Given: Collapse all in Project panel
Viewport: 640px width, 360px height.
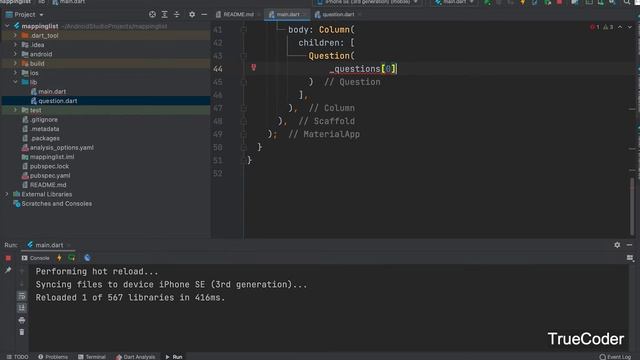Looking at the screenshot, I should pos(177,14).
